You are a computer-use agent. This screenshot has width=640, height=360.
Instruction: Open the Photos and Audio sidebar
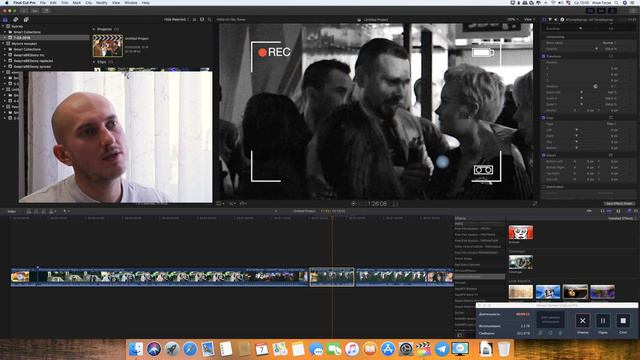pos(16,19)
